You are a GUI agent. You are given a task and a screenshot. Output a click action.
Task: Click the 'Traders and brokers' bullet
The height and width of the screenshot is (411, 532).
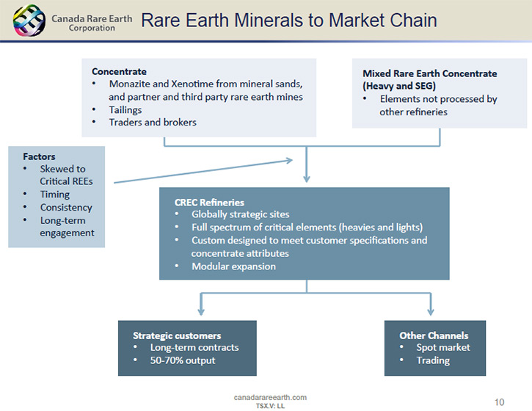[x=153, y=122]
